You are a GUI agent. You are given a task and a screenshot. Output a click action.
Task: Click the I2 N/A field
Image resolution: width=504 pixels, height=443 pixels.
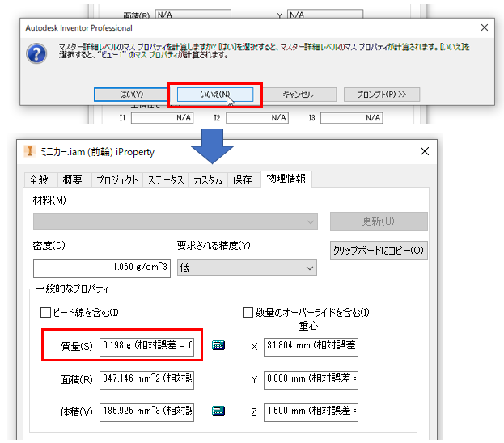point(257,118)
